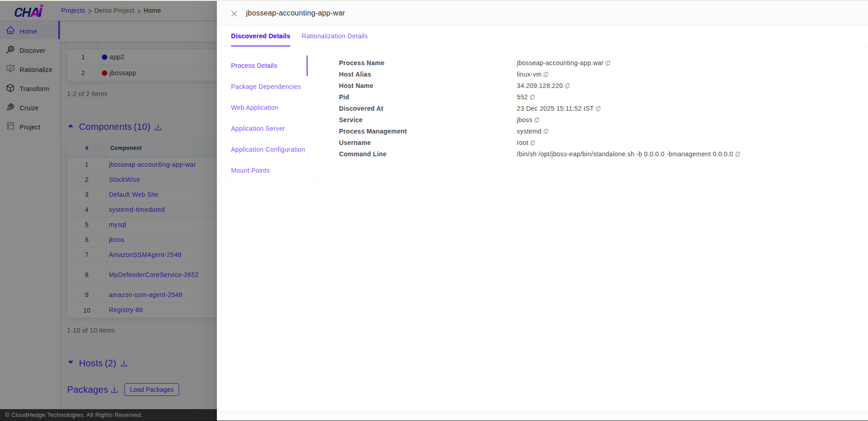Image resolution: width=868 pixels, height=421 pixels.
Task: Download the Packages list
Action: pyautogui.click(x=114, y=390)
